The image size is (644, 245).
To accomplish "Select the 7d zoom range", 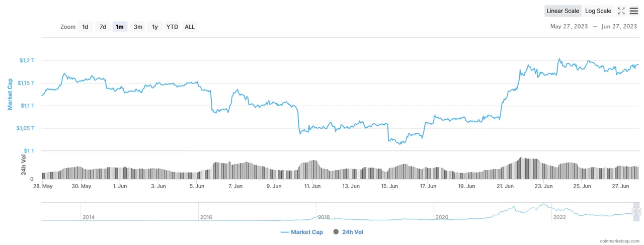I will click(103, 27).
